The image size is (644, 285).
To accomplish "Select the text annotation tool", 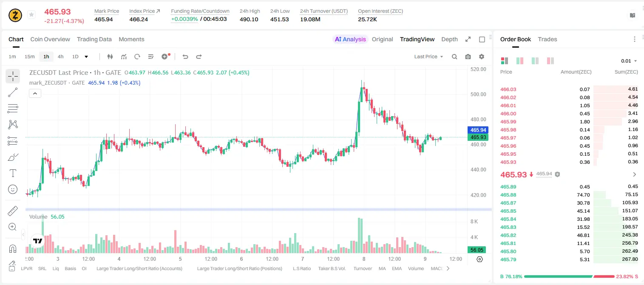I will pyautogui.click(x=13, y=173).
